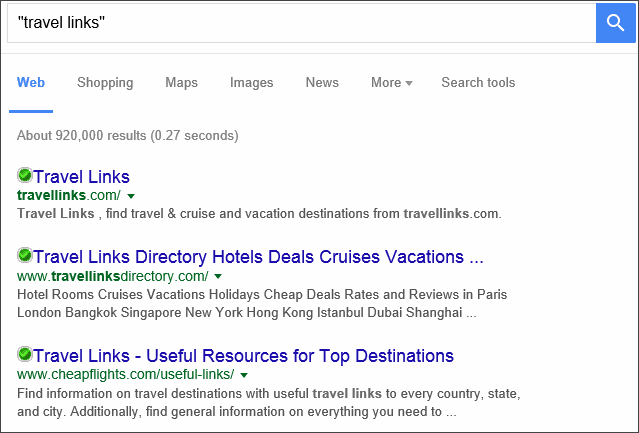Select the Web tab
The height and width of the screenshot is (433, 639).
tap(31, 82)
